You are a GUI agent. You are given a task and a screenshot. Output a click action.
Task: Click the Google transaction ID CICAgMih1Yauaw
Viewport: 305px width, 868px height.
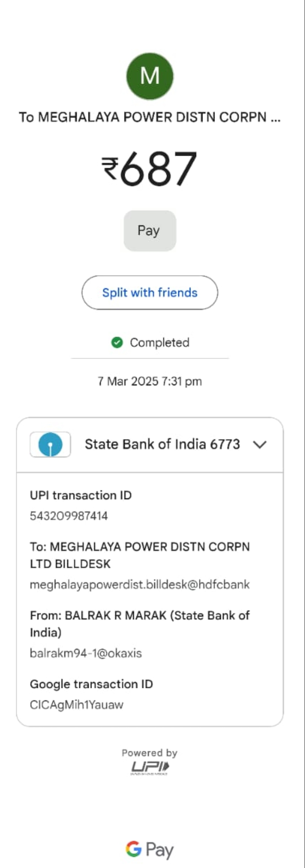coord(77,704)
